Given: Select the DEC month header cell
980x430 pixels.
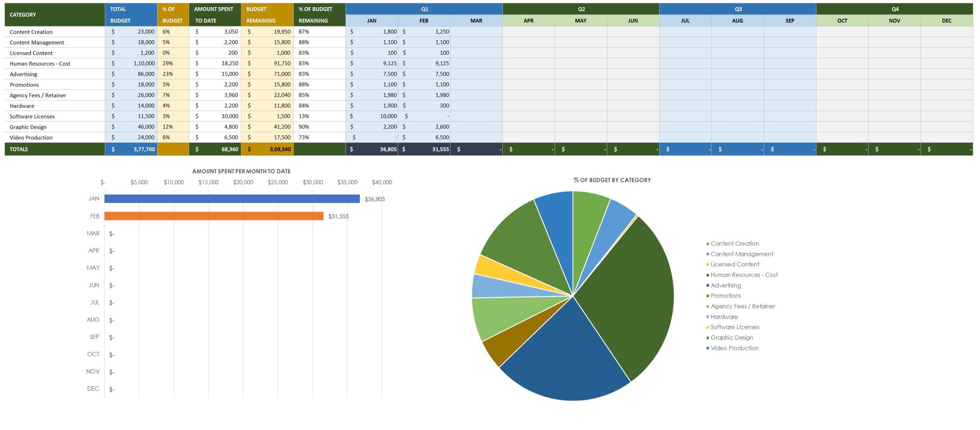Looking at the screenshot, I should tap(946, 21).
